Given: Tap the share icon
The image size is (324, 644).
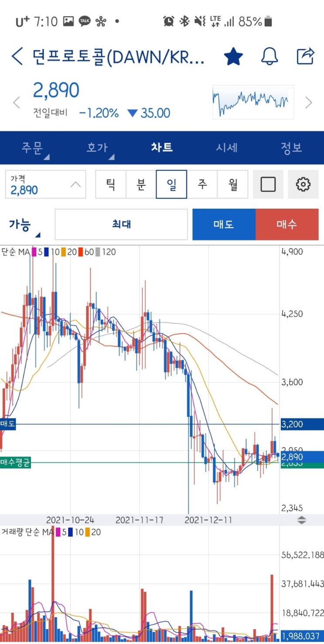Looking at the screenshot, I should (x=306, y=56).
